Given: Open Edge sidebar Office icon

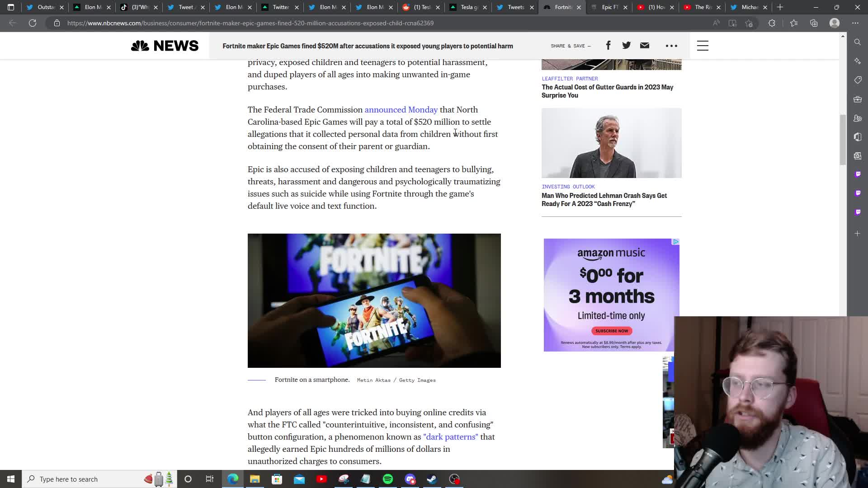Looking at the screenshot, I should 858,137.
